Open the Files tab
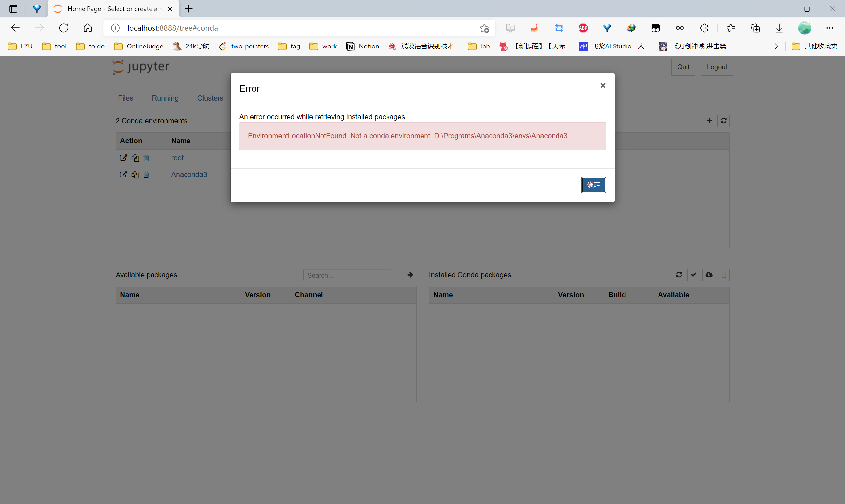Screen dimensions: 845x504 pos(125,98)
